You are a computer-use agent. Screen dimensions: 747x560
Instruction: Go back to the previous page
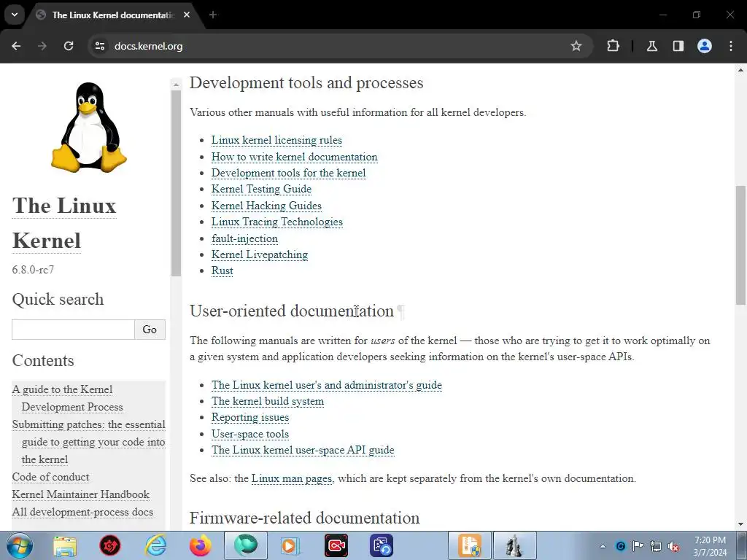16,46
